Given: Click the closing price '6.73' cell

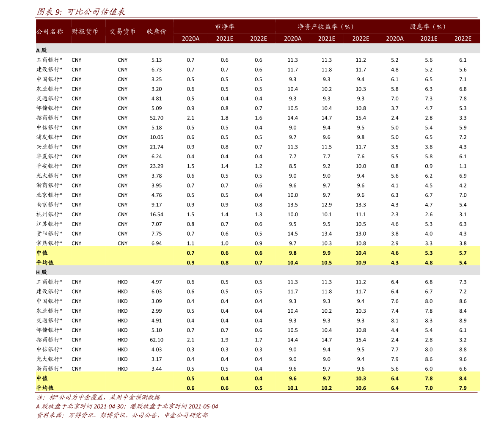Looking at the screenshot, I should [x=157, y=70].
